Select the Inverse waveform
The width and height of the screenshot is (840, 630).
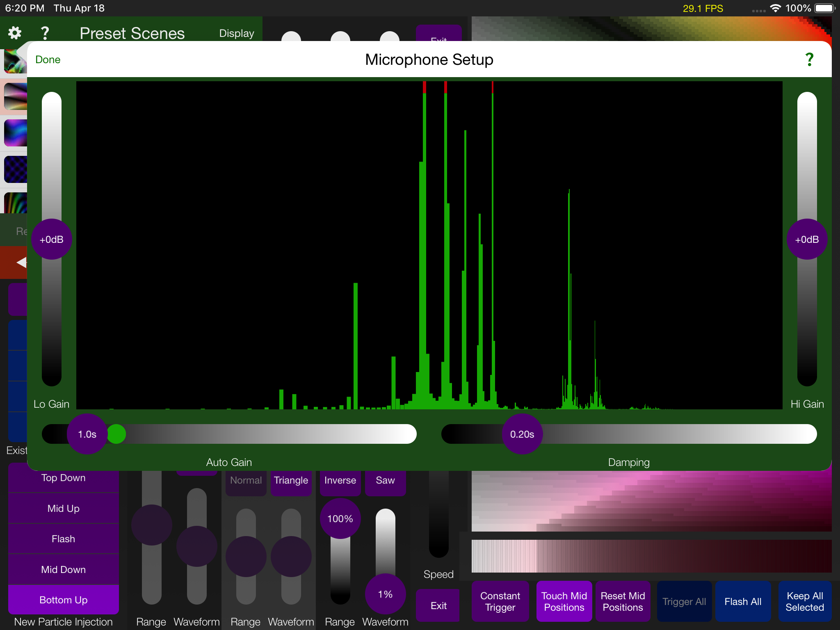[340, 480]
